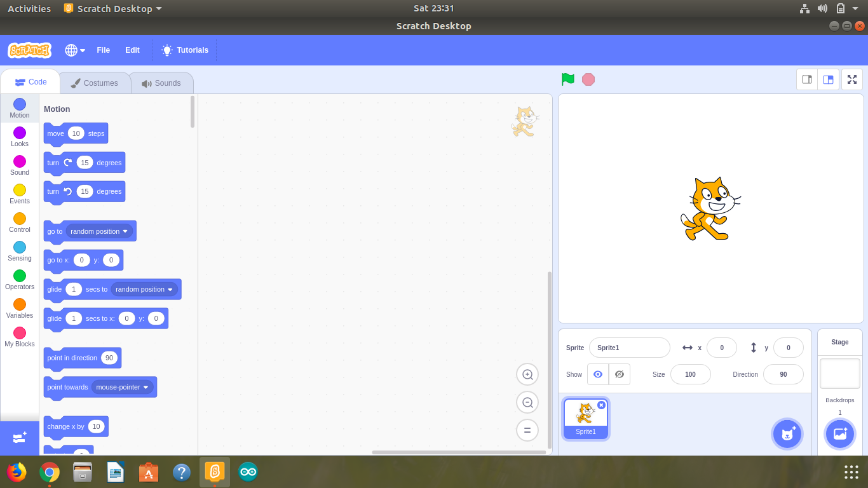Click the Sprite name field
Viewport: 868px width, 488px height.
tap(630, 348)
